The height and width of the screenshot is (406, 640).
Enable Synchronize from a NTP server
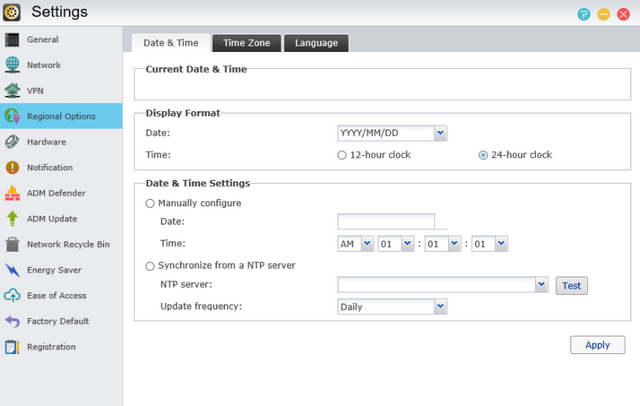[151, 266]
